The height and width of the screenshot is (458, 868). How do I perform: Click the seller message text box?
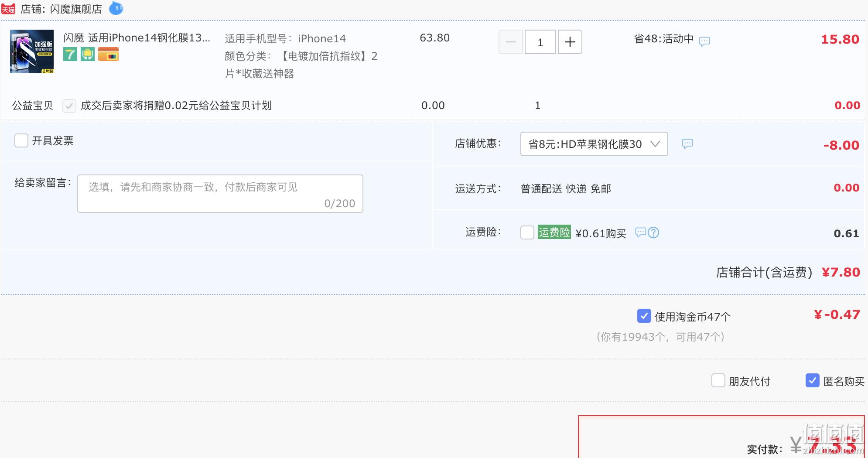click(x=220, y=194)
